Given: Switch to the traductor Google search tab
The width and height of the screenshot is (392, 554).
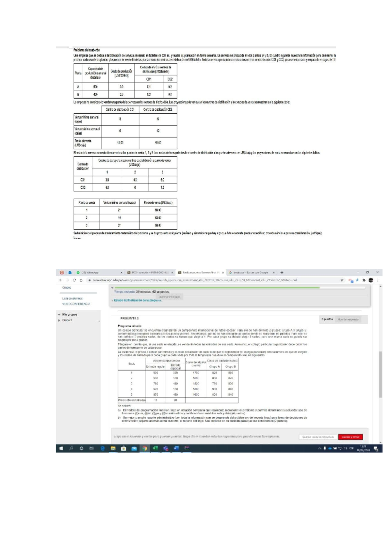Looking at the screenshot, I should tap(252, 272).
